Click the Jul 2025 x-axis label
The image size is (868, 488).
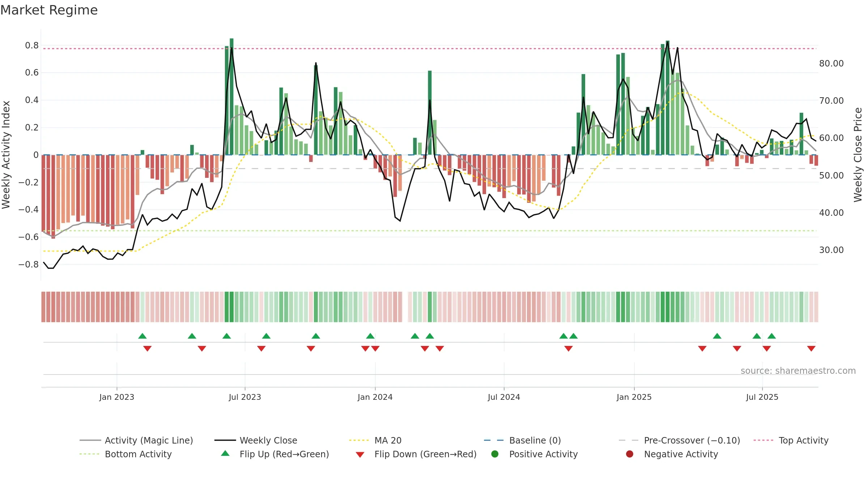pyautogui.click(x=762, y=397)
